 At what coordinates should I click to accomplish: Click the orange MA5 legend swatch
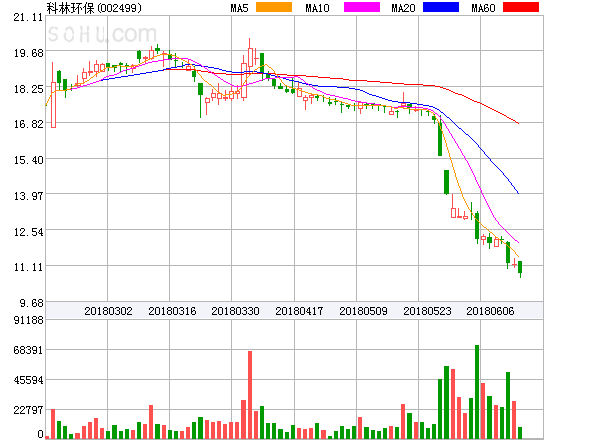[274, 7]
